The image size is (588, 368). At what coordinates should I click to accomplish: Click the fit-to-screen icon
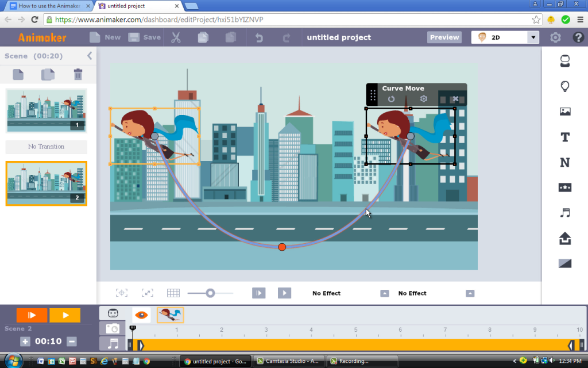148,293
